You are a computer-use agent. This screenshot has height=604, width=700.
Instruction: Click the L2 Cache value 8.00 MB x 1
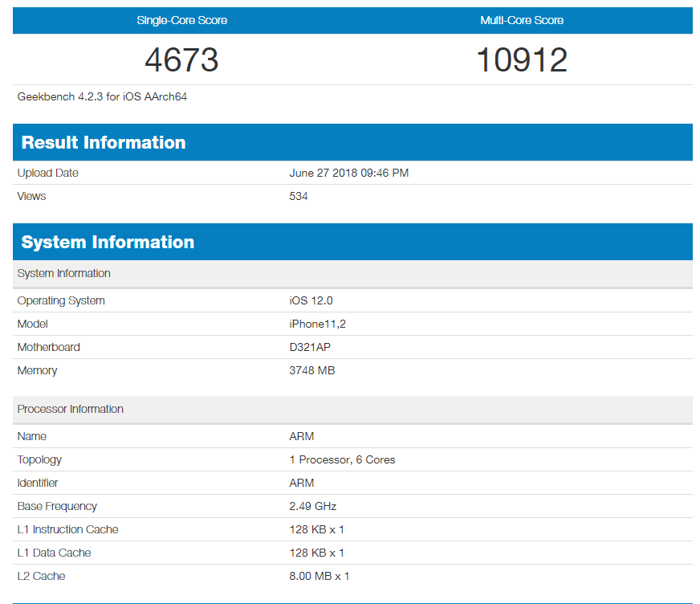(x=319, y=576)
